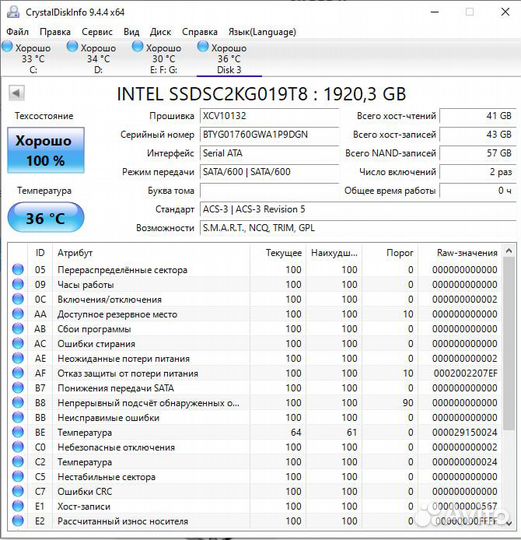
Task: Click the power-on count value 2 раз
Action: click(x=478, y=172)
